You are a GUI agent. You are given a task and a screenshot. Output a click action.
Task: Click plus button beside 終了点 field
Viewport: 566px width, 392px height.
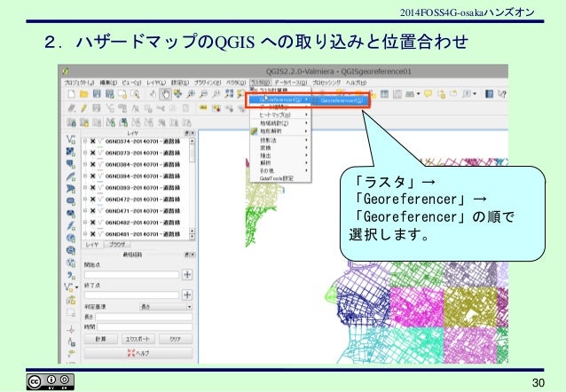pos(187,295)
